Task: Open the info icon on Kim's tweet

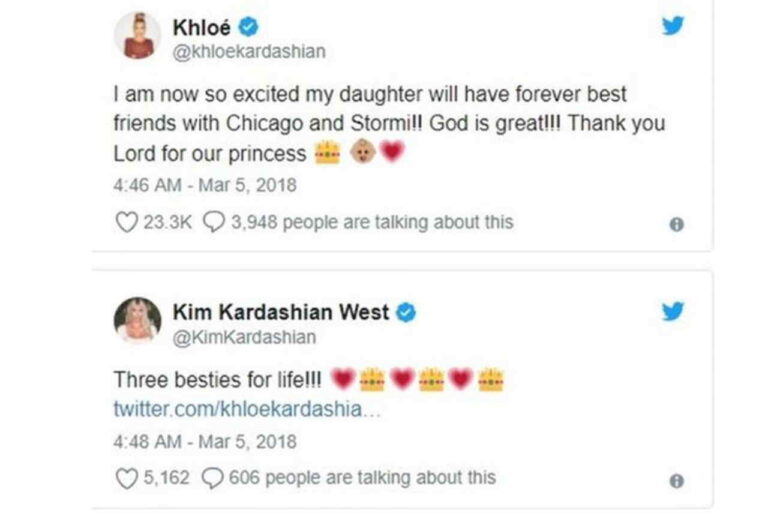Action: pos(676,480)
